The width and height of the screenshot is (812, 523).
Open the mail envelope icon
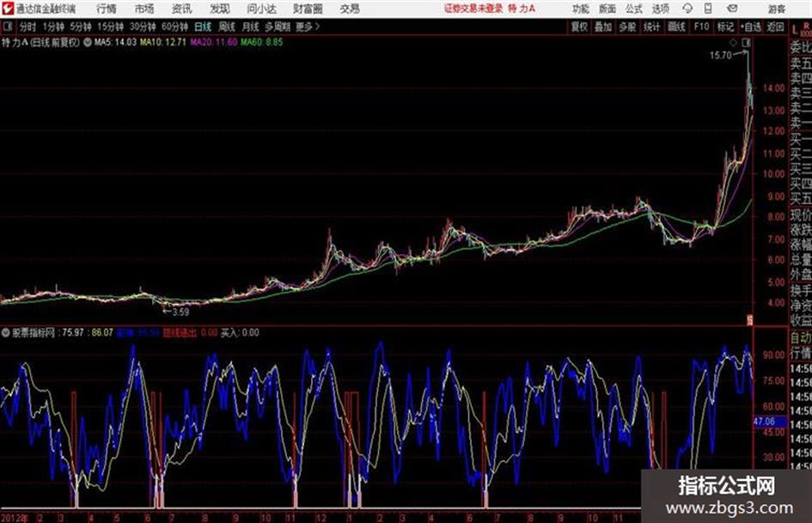(x=732, y=9)
